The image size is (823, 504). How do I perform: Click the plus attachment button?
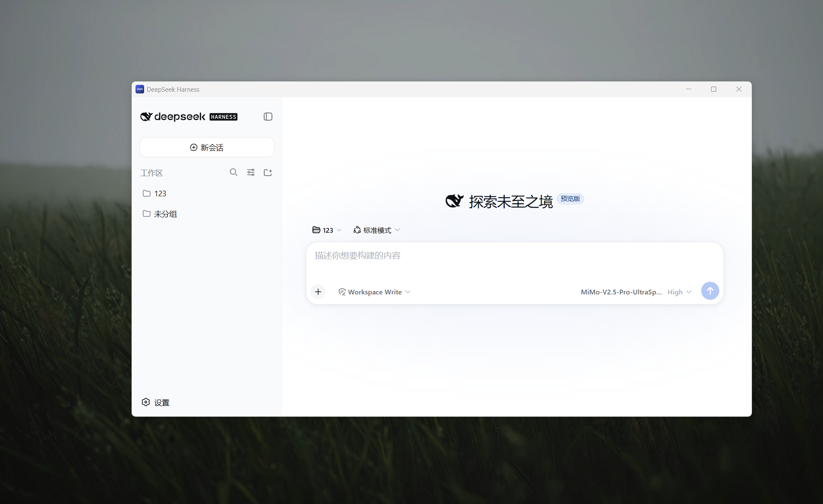(x=318, y=292)
